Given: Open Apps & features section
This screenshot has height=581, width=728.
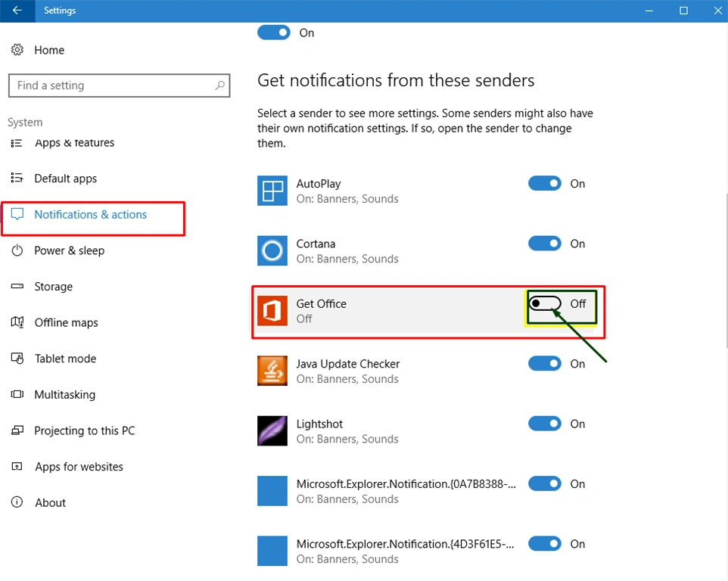Looking at the screenshot, I should (x=74, y=143).
